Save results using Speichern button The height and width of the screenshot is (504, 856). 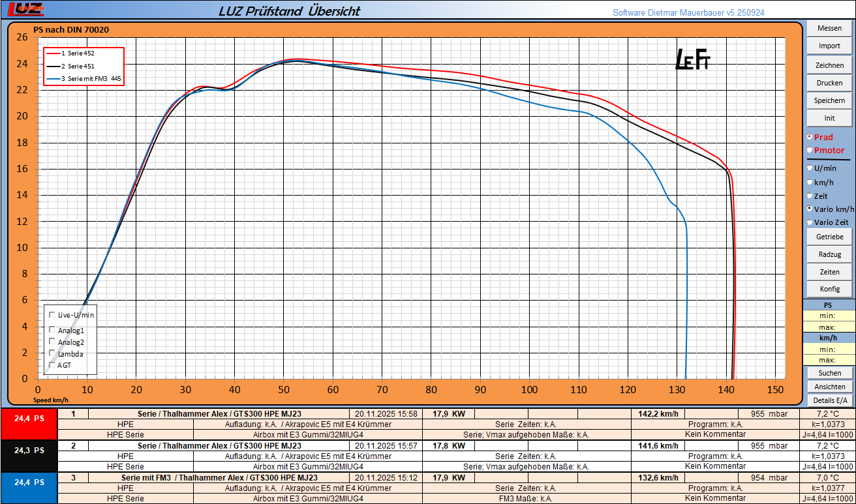point(829,100)
